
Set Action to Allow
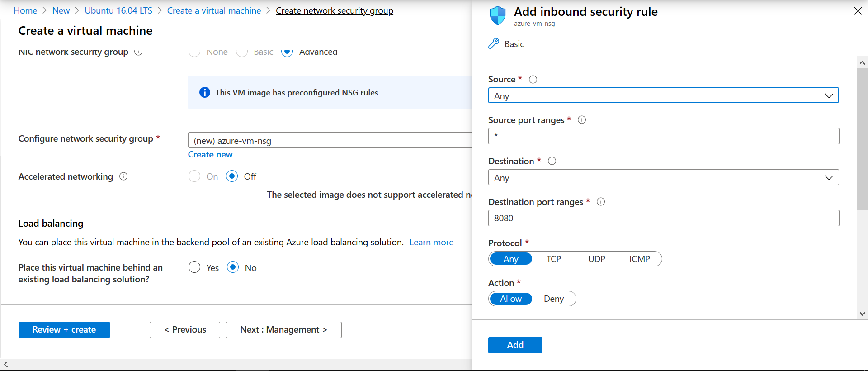(x=511, y=299)
